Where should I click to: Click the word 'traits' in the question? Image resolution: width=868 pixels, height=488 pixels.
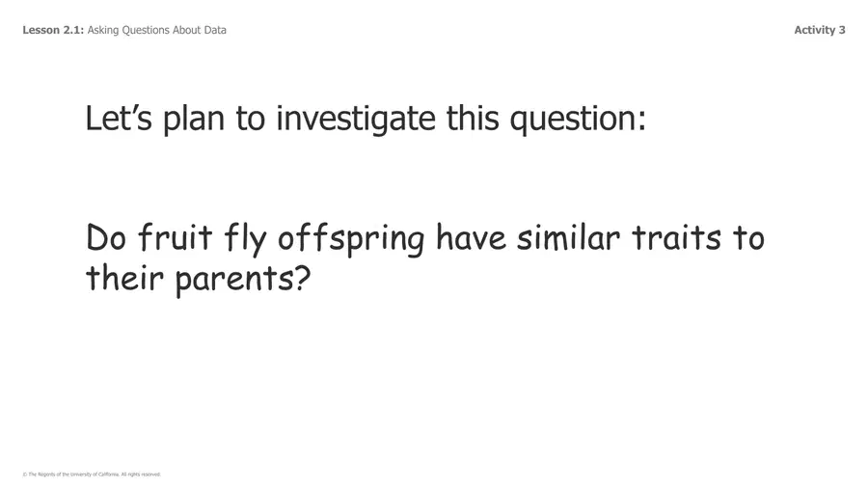click(x=676, y=237)
